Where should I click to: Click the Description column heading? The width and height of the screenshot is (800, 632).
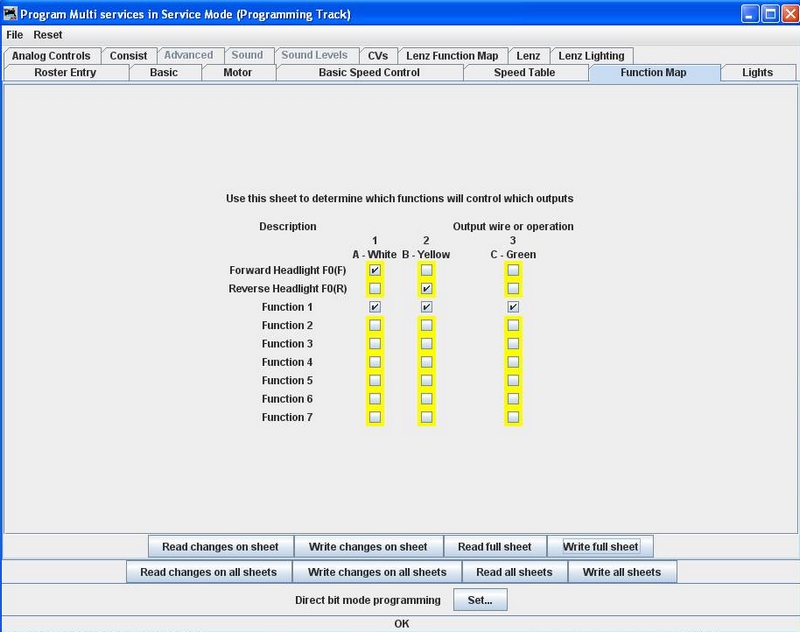[x=288, y=226]
